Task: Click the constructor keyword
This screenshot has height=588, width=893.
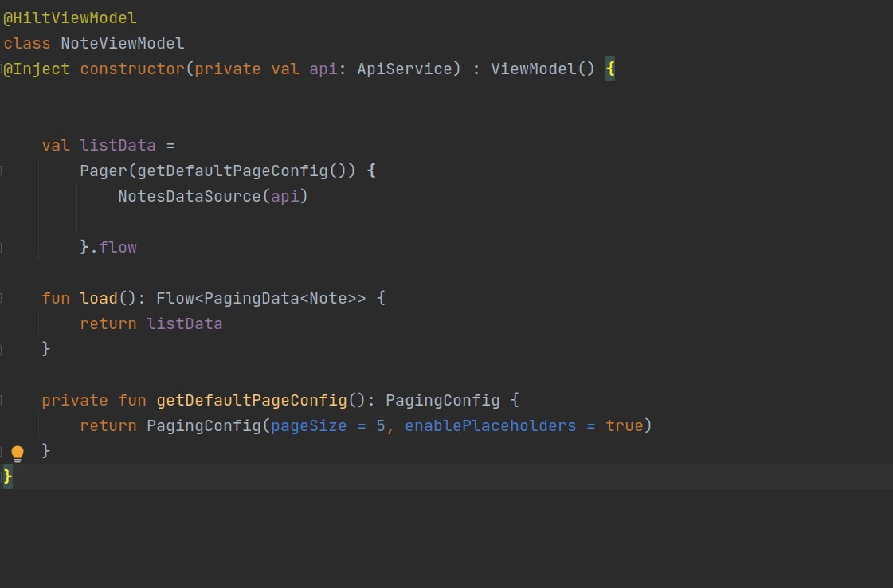Action: (x=132, y=69)
